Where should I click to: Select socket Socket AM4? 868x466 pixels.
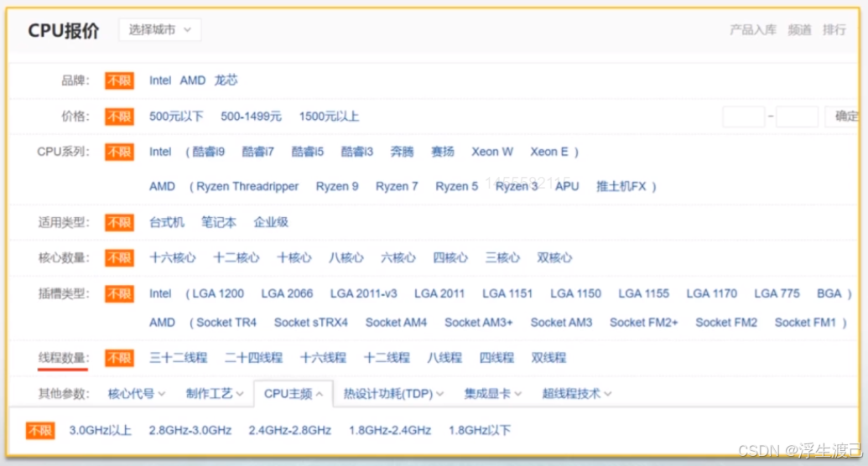click(396, 322)
